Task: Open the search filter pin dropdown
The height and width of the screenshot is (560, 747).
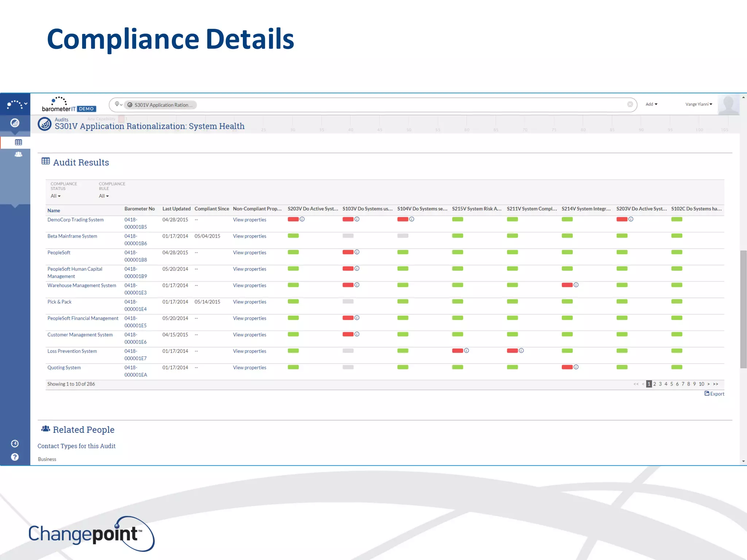Action: point(118,104)
